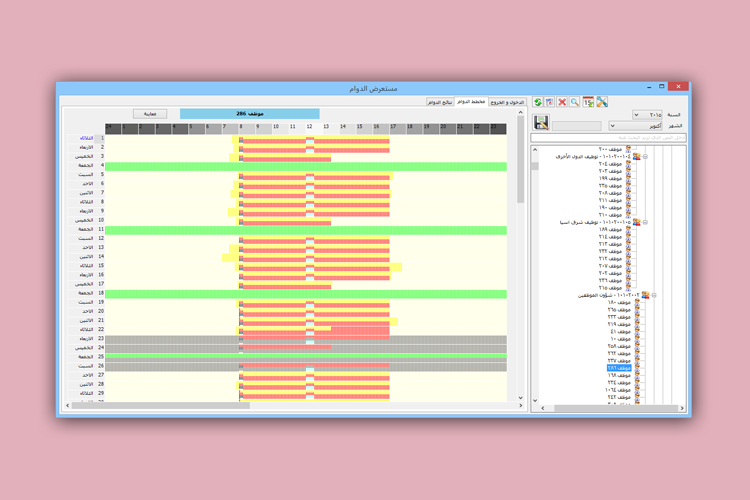750x500 pixels.
Task: Click the tree horizontal scrollbar thumb
Action: click(x=616, y=408)
